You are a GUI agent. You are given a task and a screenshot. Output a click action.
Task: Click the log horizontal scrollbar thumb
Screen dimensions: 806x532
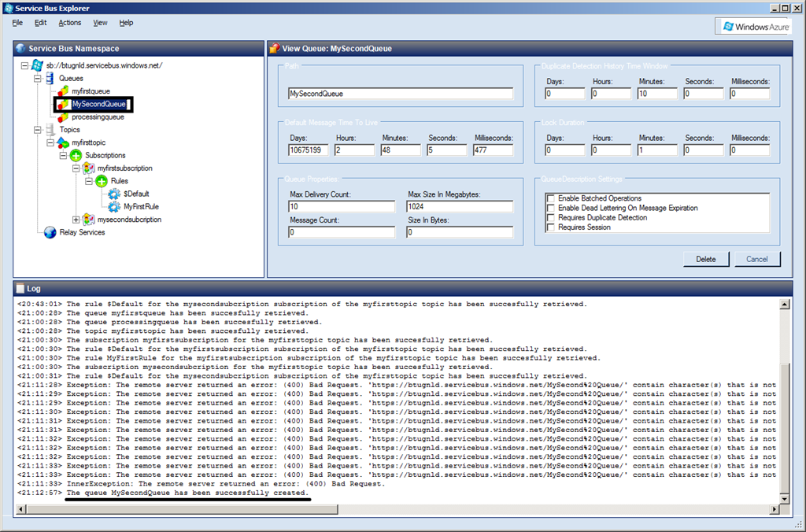click(182, 509)
